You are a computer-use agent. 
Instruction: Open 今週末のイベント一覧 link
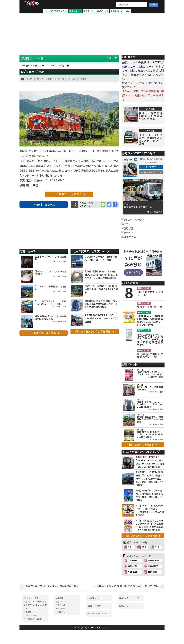click(x=149, y=307)
